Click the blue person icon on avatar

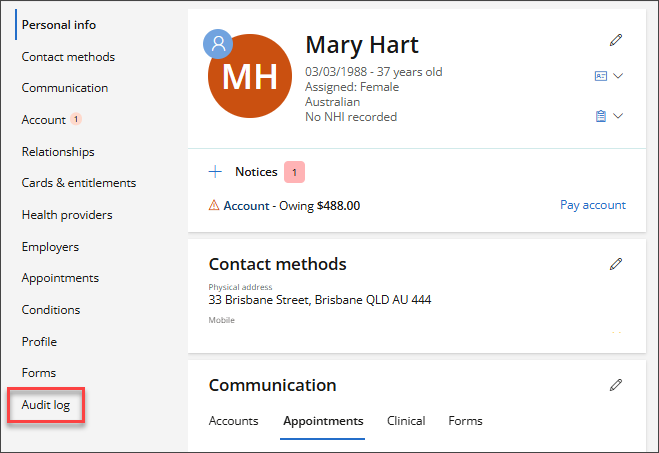pyautogui.click(x=218, y=44)
